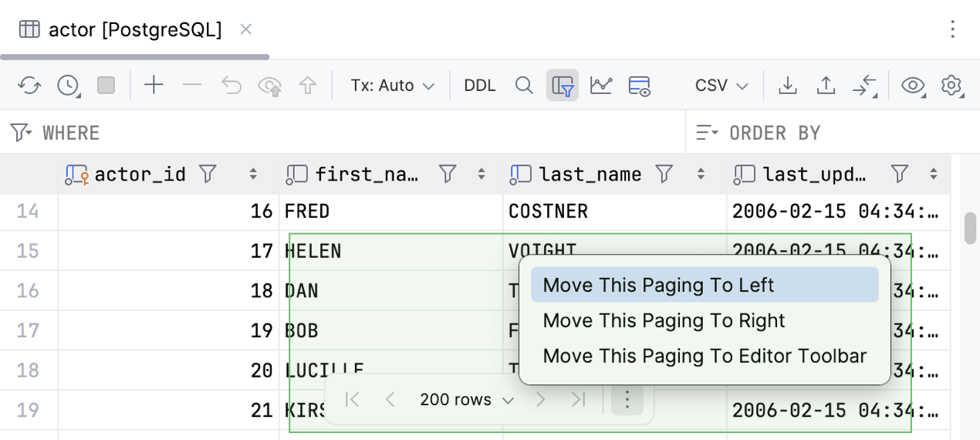Expand the Tx: Auto dropdown
980x440 pixels.
(x=392, y=85)
